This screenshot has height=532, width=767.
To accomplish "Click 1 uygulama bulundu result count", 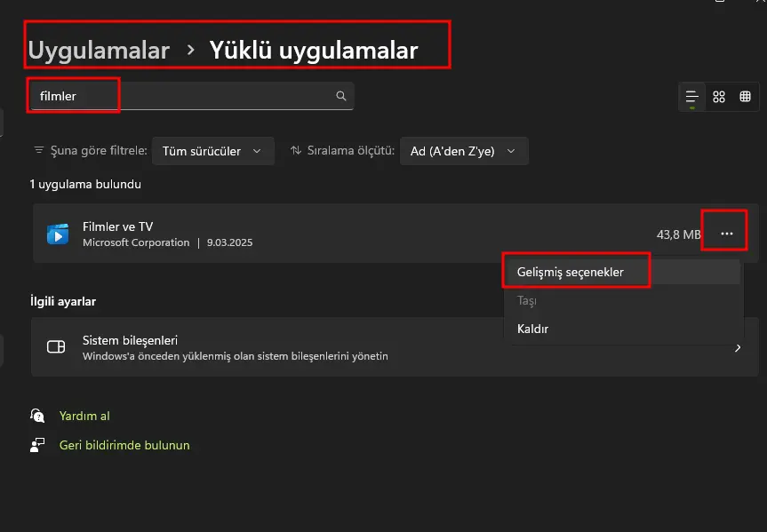I will [85, 185].
